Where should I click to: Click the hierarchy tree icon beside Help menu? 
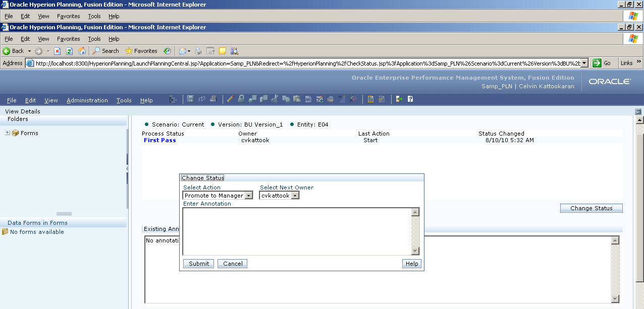click(173, 99)
